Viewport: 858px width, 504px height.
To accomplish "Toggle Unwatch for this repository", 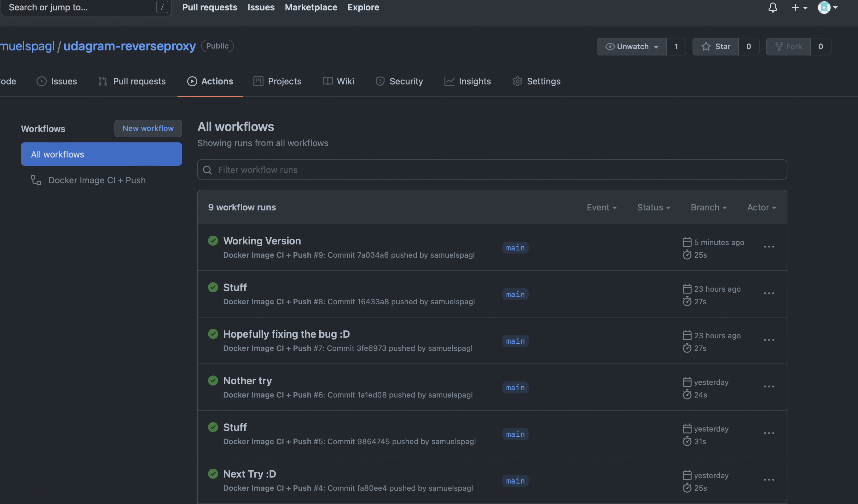I will coord(632,47).
